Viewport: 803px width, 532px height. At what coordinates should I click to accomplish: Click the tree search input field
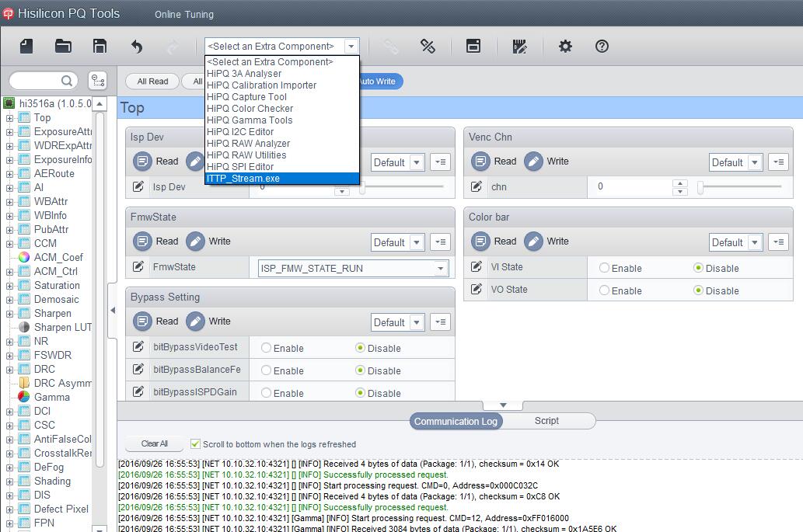(x=37, y=81)
